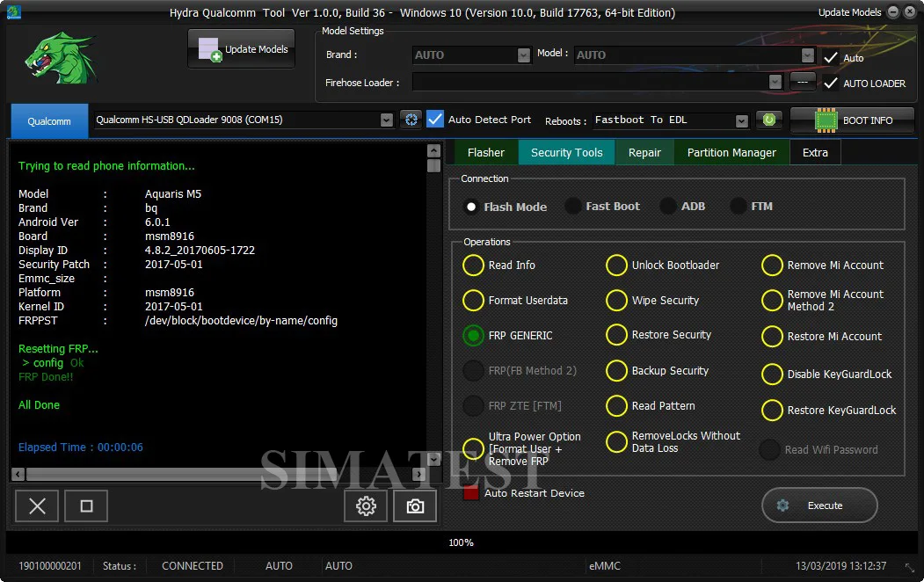Viewport: 924px width, 582px height.
Task: Select Flash Mode connection
Action: click(471, 207)
